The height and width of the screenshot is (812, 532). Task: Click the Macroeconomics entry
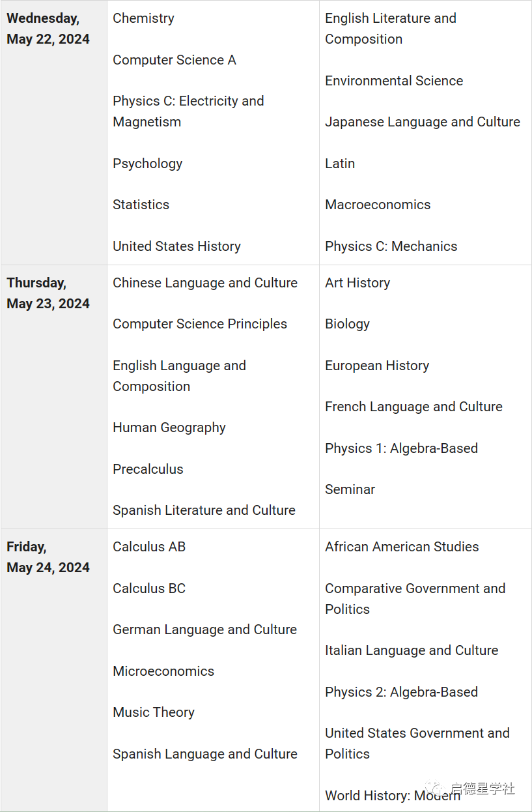click(x=378, y=205)
